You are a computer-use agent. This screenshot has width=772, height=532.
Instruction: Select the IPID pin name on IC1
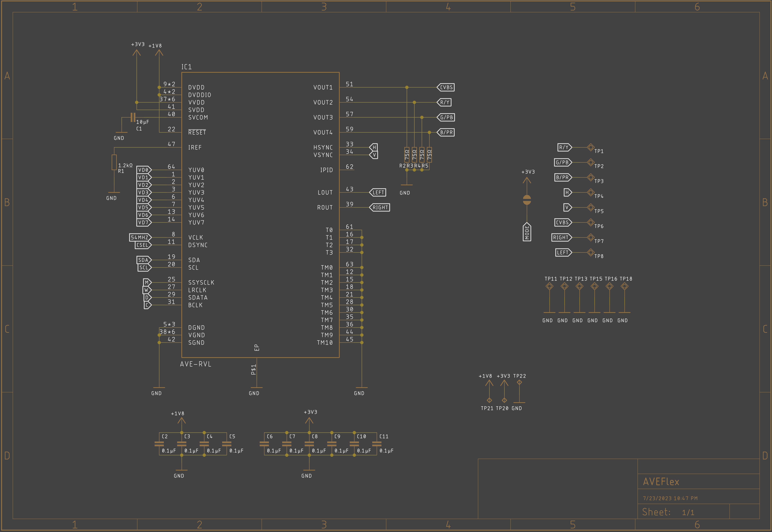point(327,170)
